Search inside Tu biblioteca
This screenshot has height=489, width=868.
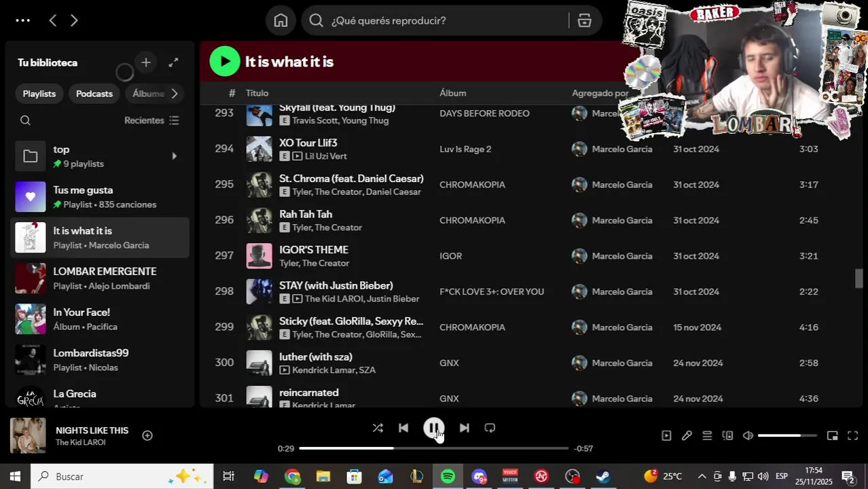[x=26, y=120]
